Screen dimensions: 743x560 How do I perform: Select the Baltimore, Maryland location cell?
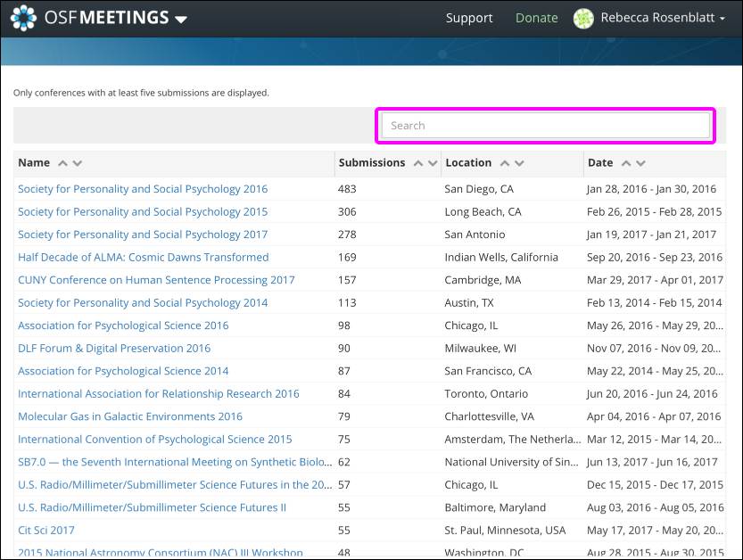495,507
